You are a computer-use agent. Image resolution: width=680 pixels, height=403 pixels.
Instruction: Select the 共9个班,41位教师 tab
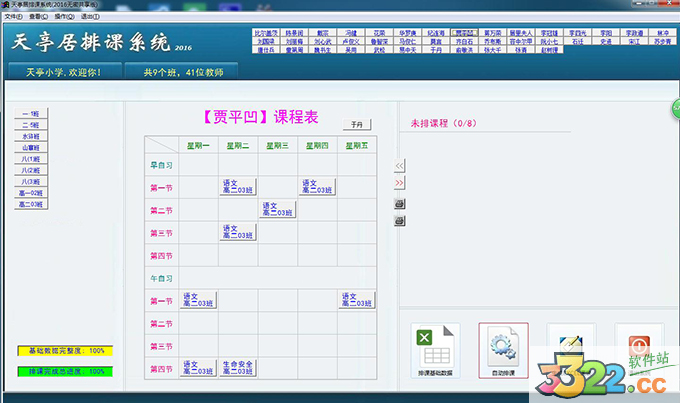point(182,72)
